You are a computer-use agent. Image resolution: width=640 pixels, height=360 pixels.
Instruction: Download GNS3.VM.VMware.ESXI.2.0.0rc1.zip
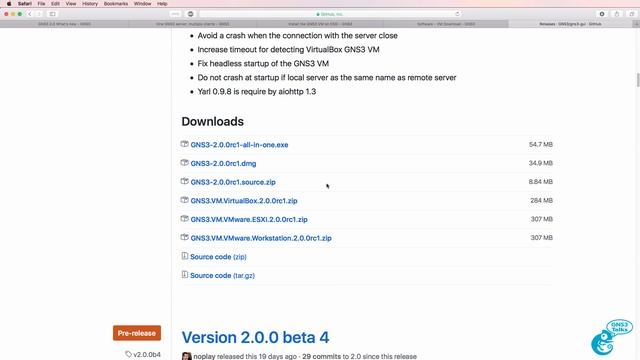coord(249,220)
